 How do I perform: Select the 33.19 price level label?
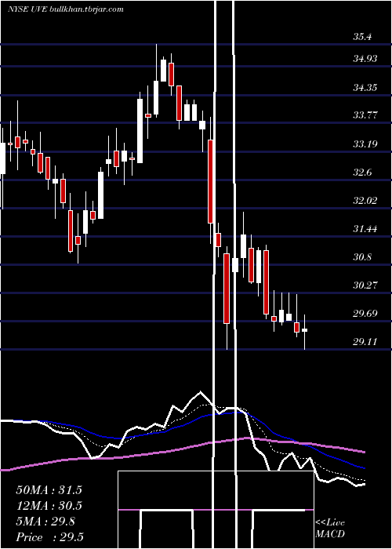pos(365,144)
